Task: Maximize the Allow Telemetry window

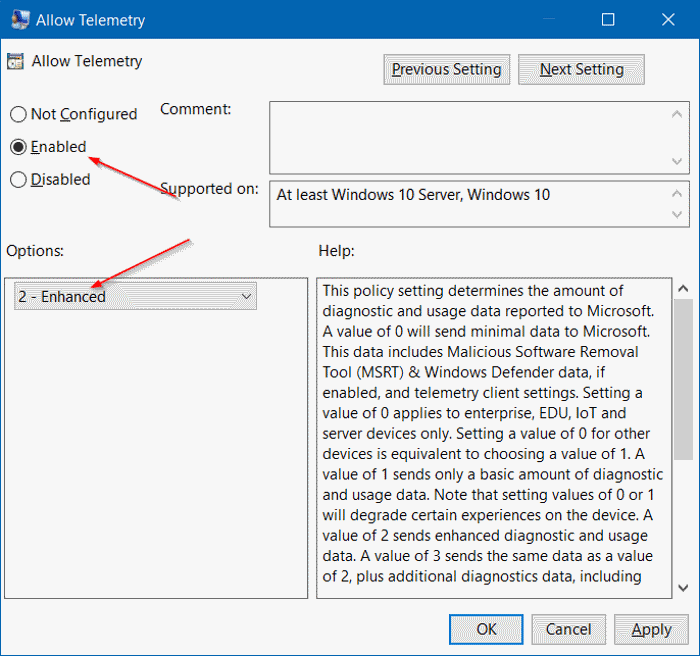Action: [x=608, y=20]
